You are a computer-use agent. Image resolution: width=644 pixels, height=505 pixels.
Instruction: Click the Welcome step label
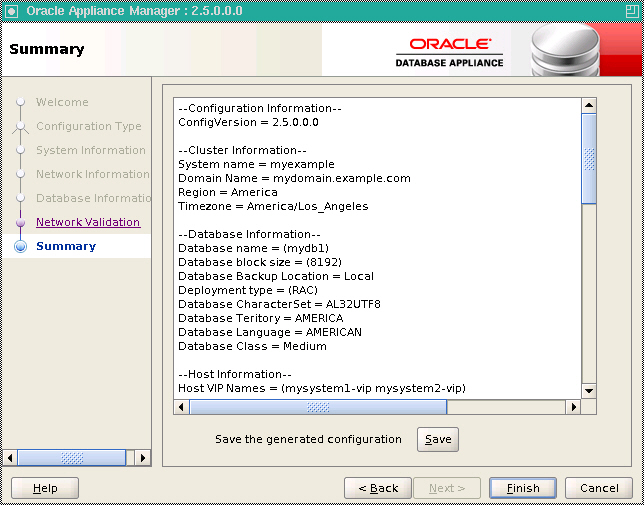(62, 102)
